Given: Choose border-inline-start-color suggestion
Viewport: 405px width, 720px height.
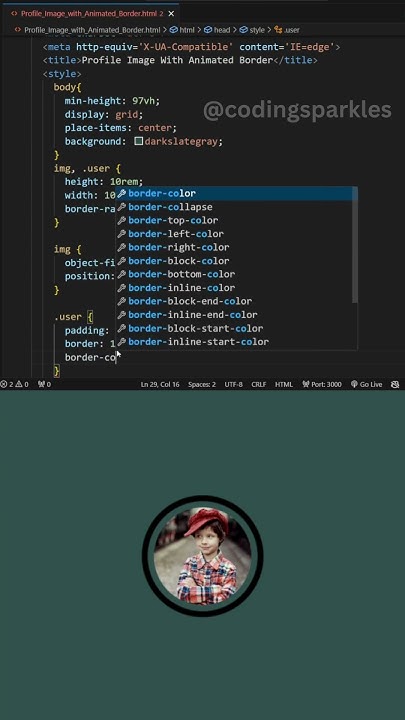Looking at the screenshot, I should point(236,342).
